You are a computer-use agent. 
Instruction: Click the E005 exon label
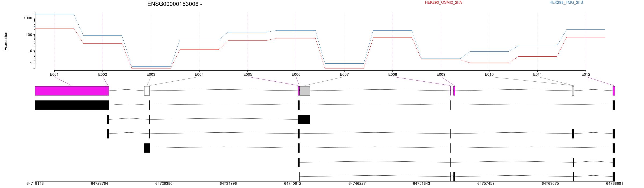[248, 75]
